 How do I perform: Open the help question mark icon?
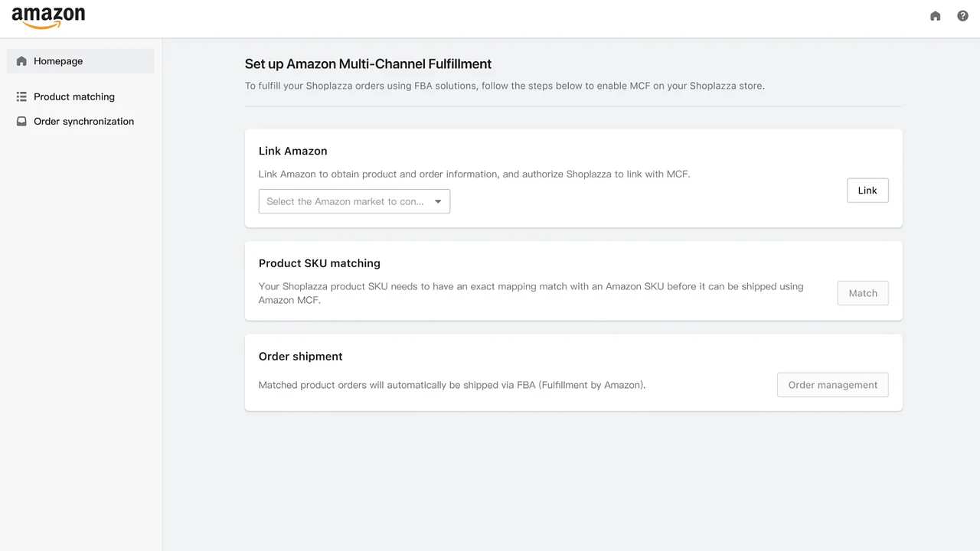962,15
